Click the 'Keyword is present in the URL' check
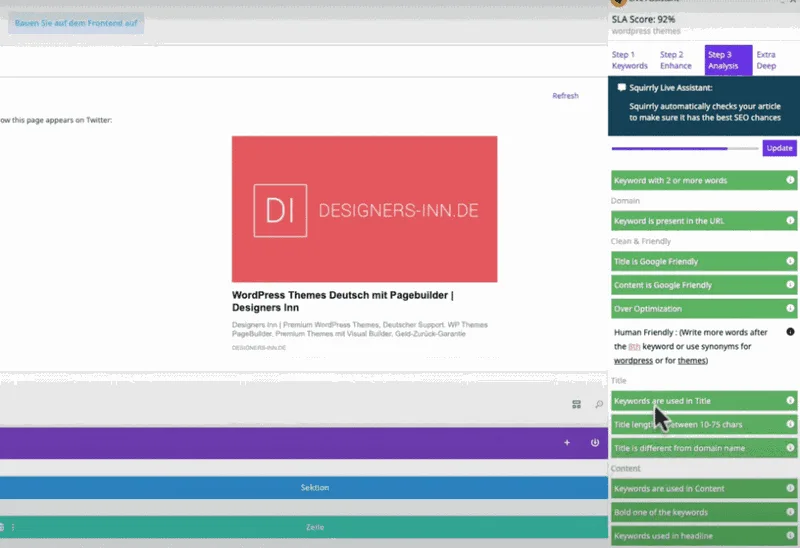Image resolution: width=800 pixels, height=548 pixels. point(704,221)
